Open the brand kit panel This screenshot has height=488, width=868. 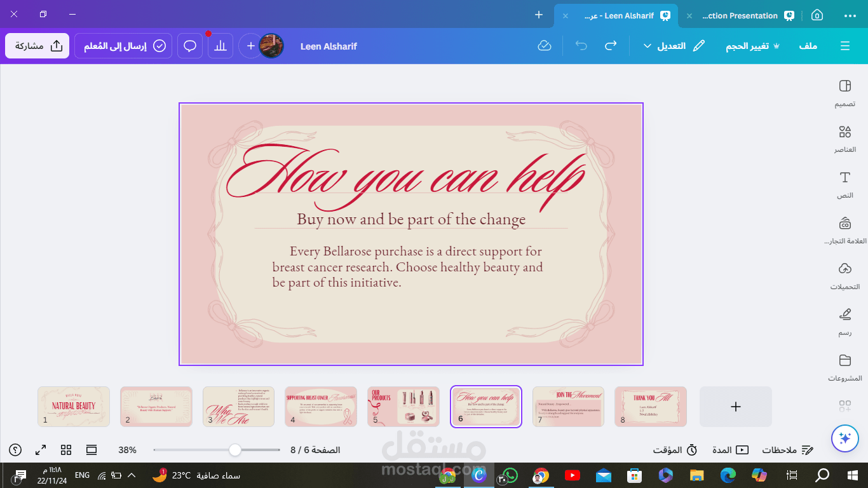[x=844, y=231]
